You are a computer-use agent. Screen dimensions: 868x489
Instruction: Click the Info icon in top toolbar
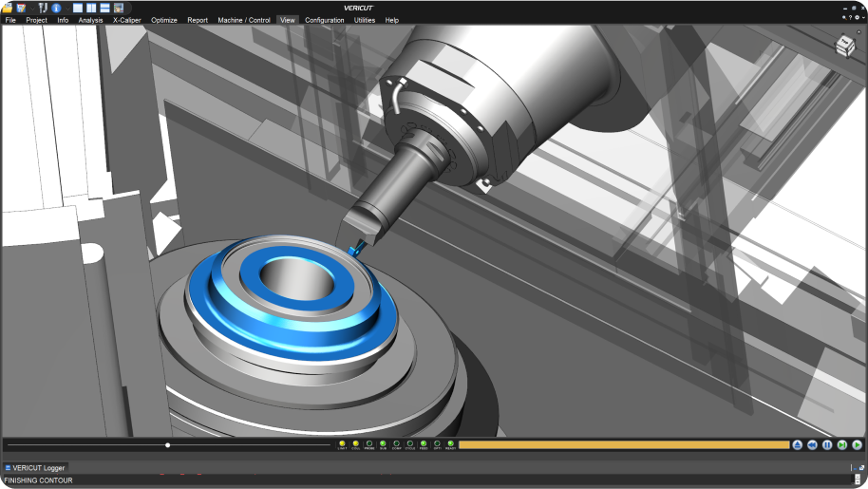(56, 8)
